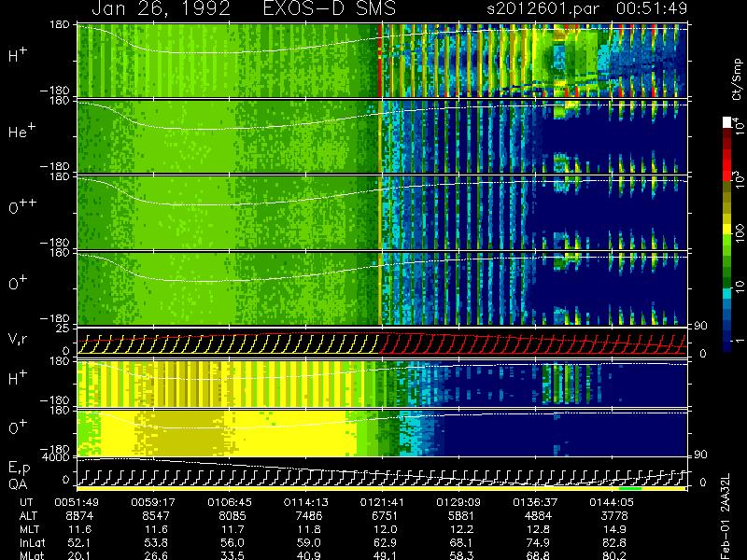
Task: Click the 'MLT' row header
Action: pyautogui.click(x=29, y=529)
